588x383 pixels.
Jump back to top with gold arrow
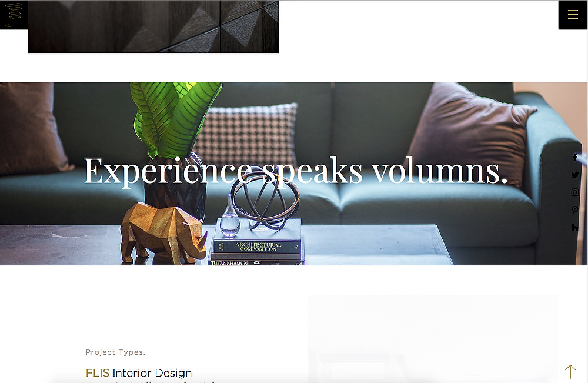(570, 371)
